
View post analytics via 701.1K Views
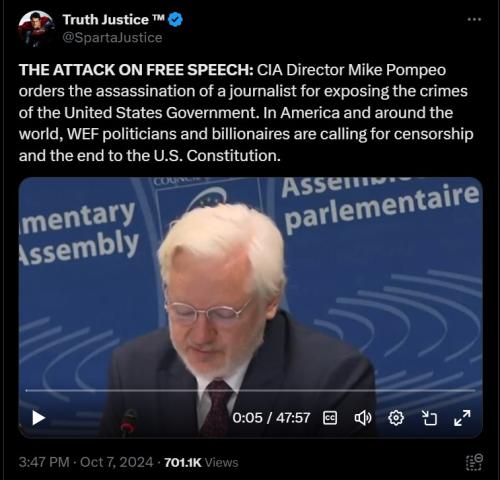(201, 462)
